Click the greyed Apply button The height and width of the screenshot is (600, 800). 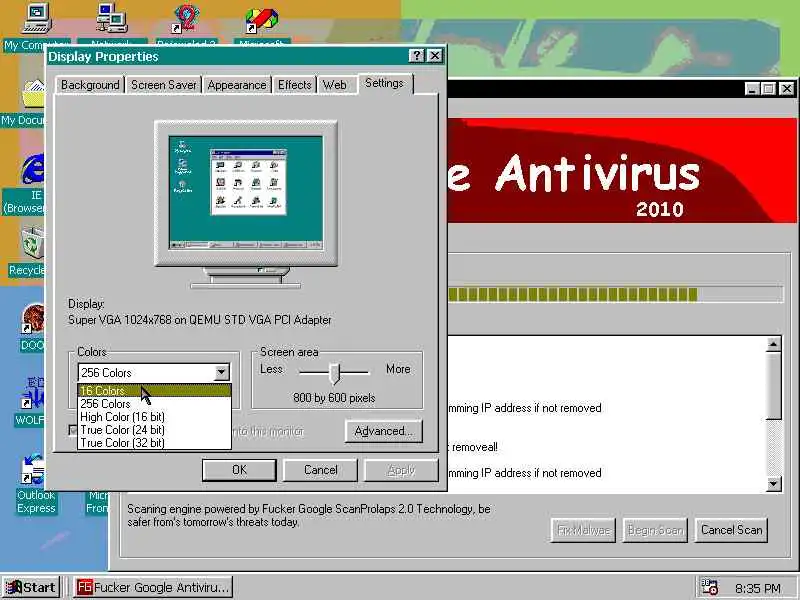coord(401,470)
